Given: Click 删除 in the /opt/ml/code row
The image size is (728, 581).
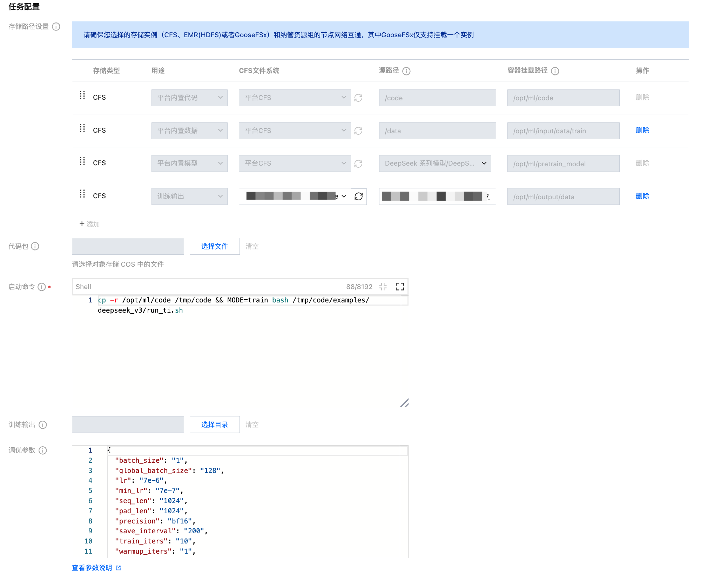Looking at the screenshot, I should (x=642, y=98).
